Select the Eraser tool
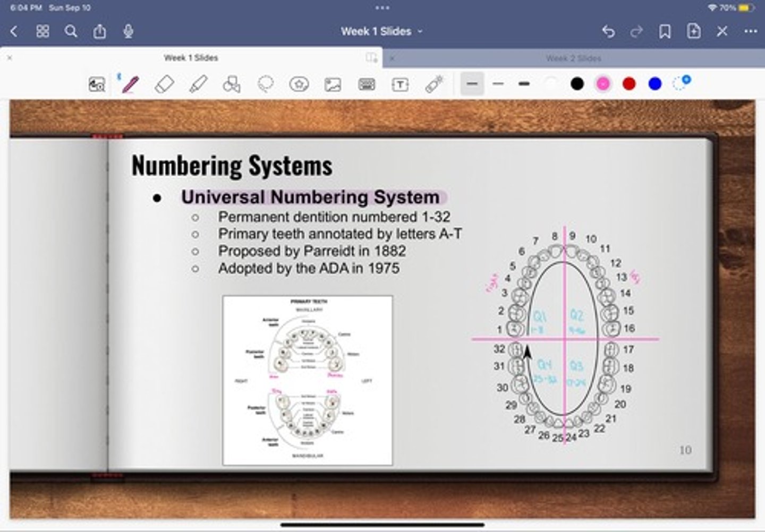This screenshot has height=532, width=765. [x=164, y=84]
